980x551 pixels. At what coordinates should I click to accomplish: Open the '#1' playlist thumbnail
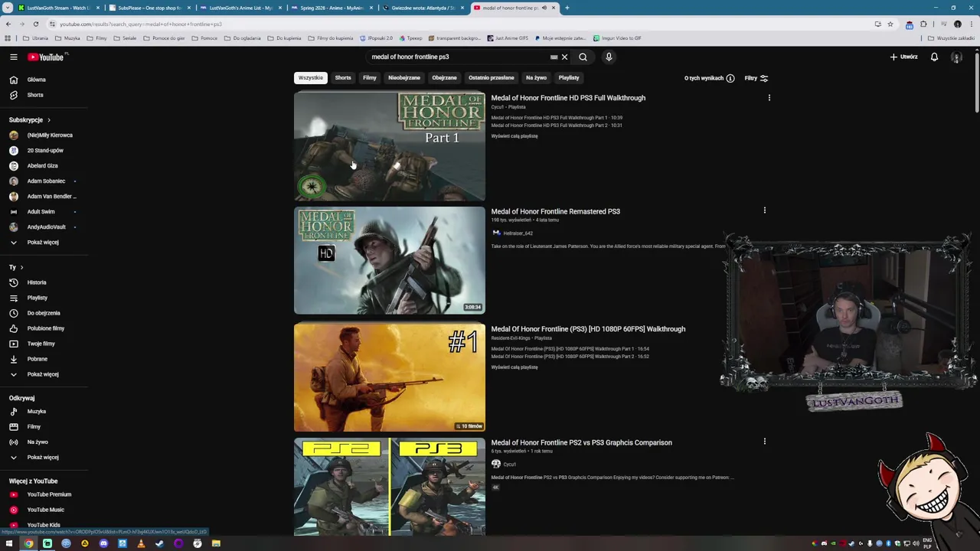[389, 377]
